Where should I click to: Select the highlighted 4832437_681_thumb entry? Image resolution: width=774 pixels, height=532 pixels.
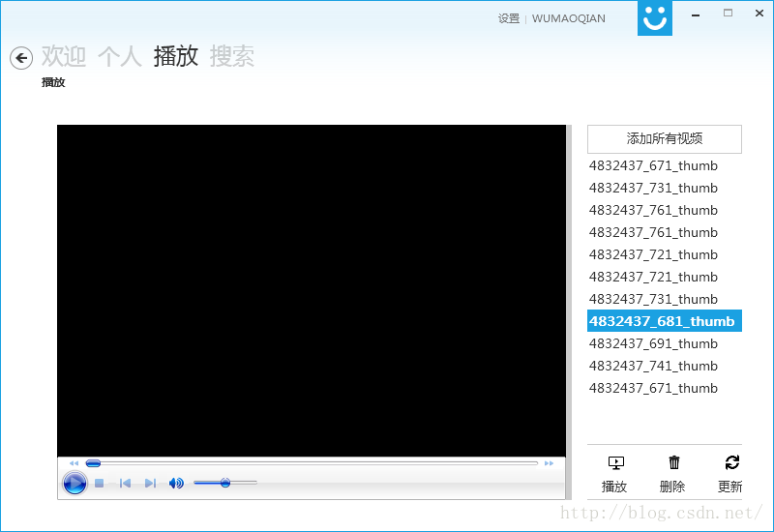click(665, 321)
